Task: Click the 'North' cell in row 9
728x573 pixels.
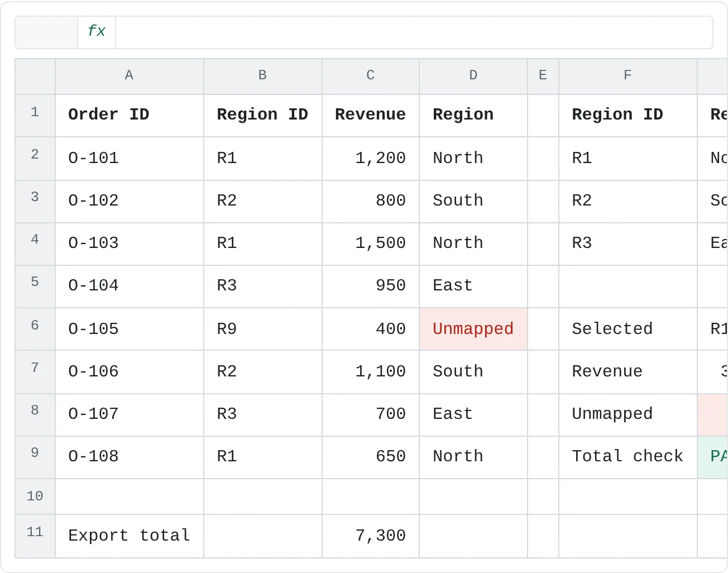Action: click(473, 457)
